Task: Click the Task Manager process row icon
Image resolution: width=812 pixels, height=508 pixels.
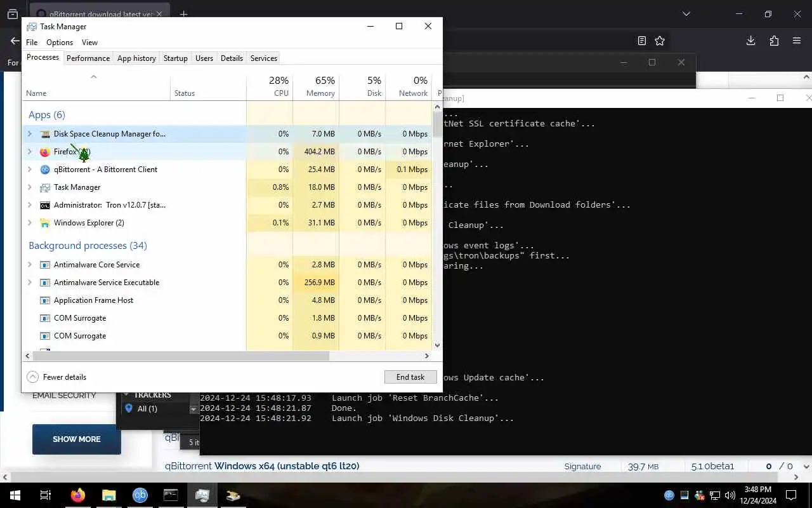Action: pos(45,187)
